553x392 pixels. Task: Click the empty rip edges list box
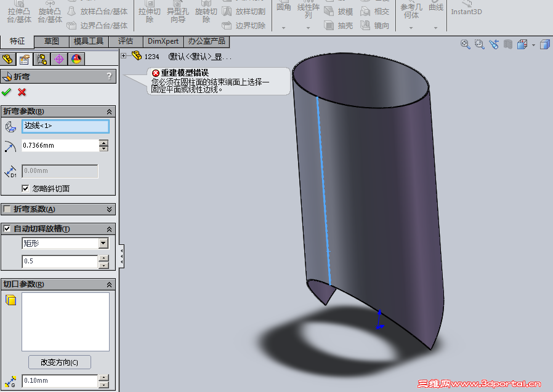click(x=66, y=322)
